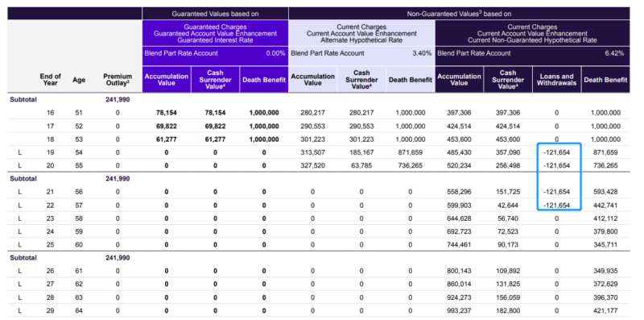Click the Guaranteed Values based on header
This screenshot has height=320, width=644.
coord(215,14)
